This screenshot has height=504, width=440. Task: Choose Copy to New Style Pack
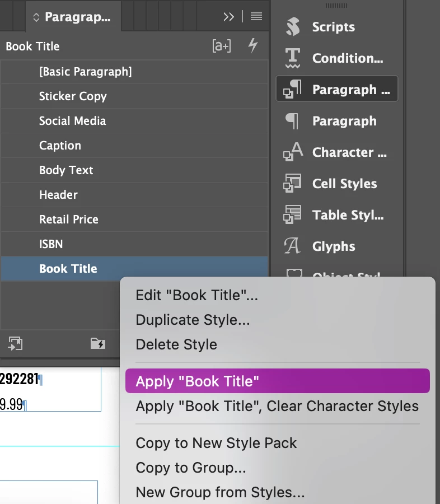277,443
